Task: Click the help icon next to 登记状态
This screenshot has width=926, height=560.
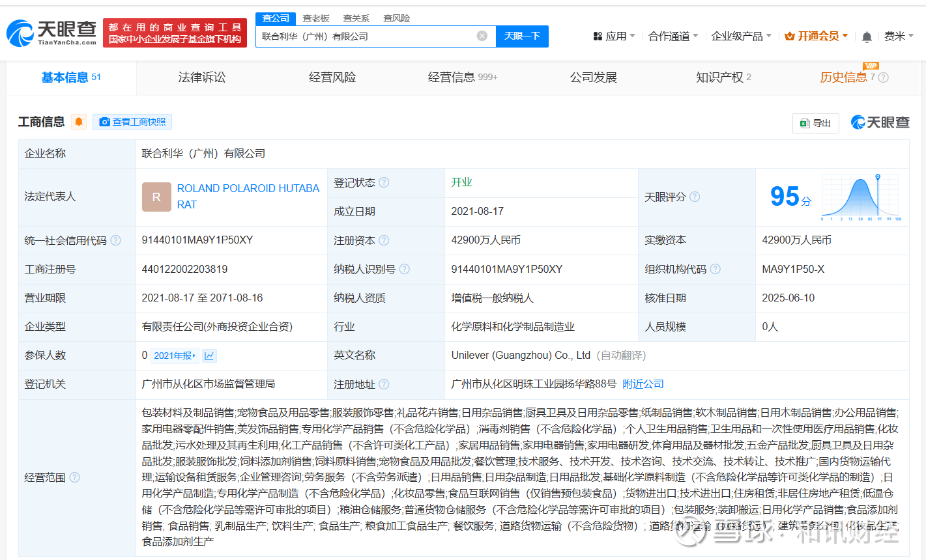Action: coord(384,182)
